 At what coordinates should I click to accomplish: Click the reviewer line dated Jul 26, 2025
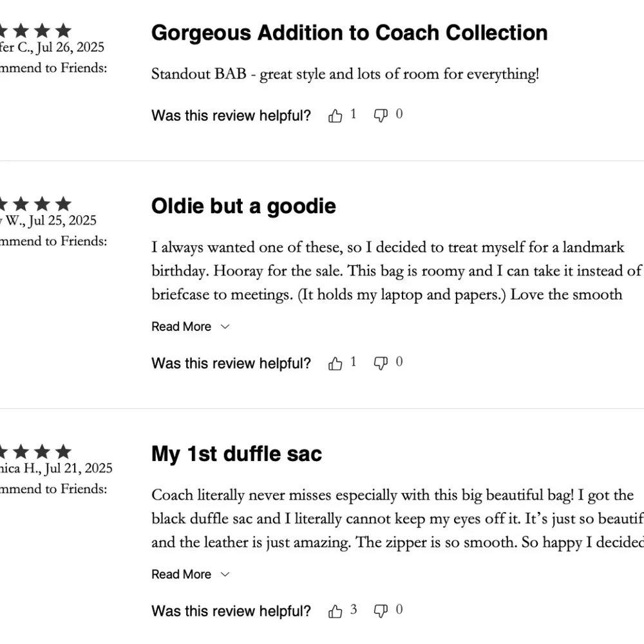click(x=52, y=48)
